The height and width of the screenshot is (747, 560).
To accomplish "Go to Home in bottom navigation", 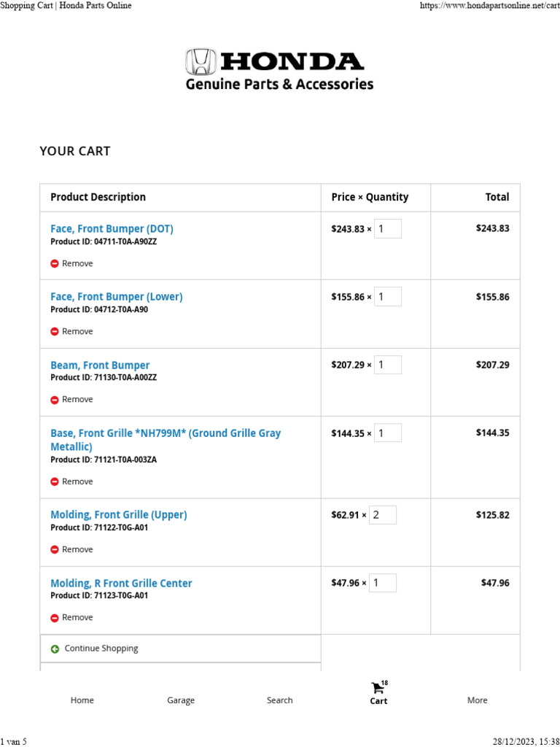I will (x=82, y=700).
